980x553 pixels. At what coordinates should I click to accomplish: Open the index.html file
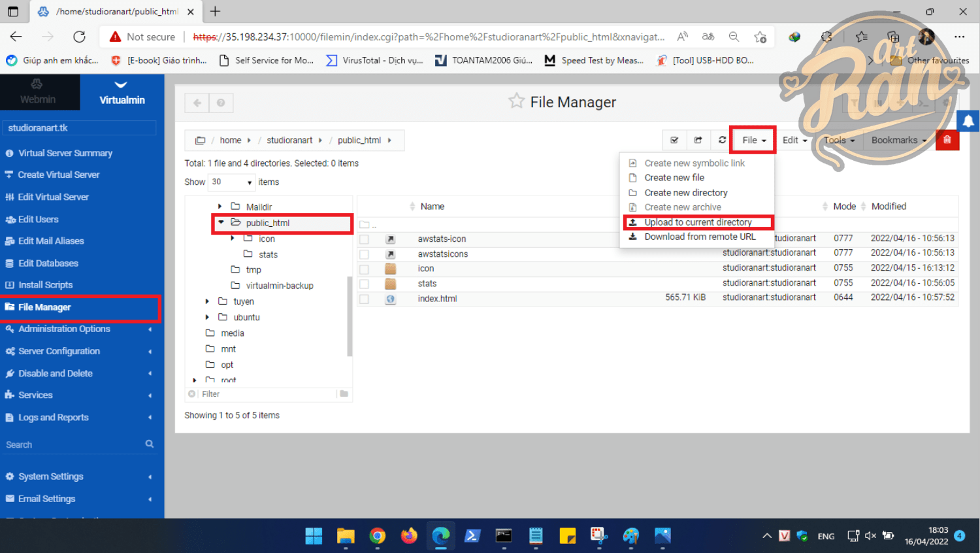point(437,299)
